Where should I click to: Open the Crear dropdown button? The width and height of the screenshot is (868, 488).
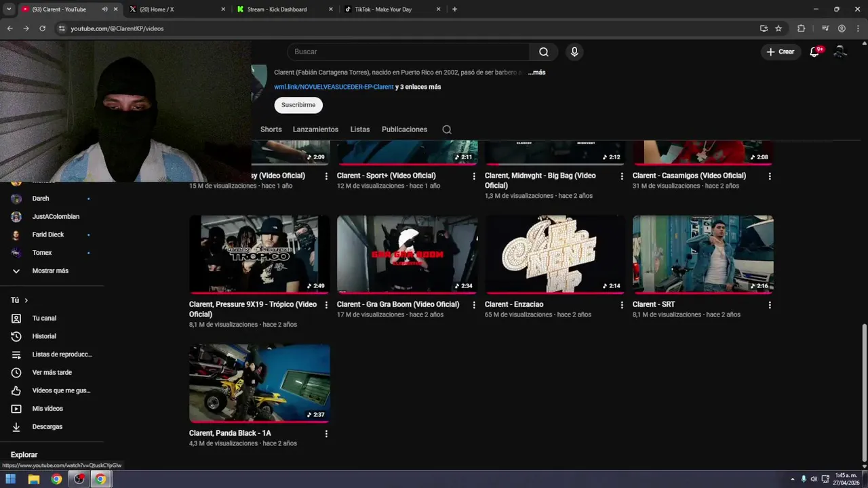780,52
